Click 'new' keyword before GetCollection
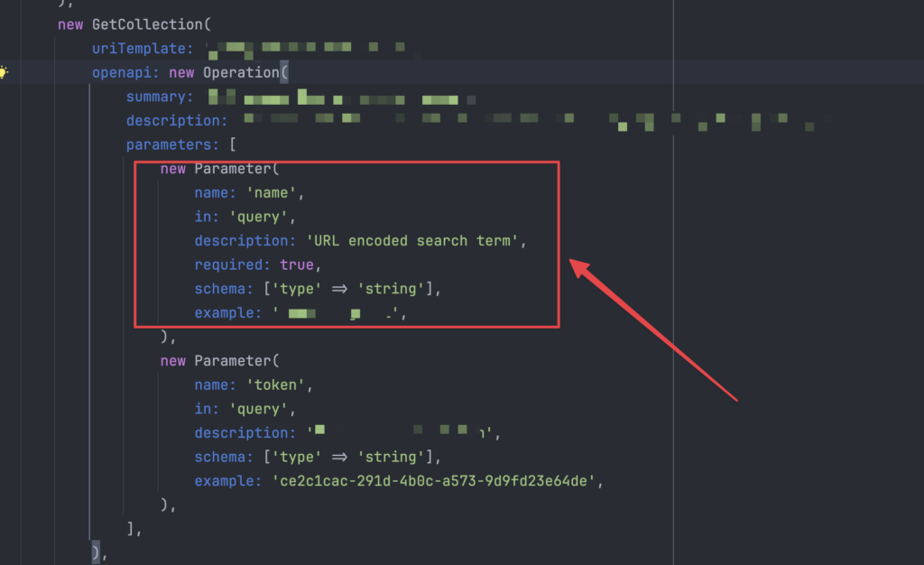Viewport: 924px width, 565px height. (70, 24)
